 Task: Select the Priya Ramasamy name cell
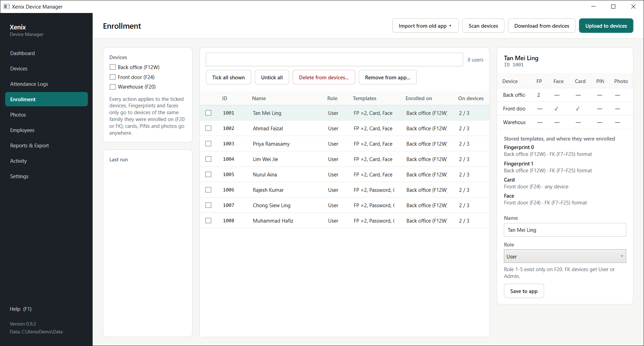pyautogui.click(x=271, y=144)
